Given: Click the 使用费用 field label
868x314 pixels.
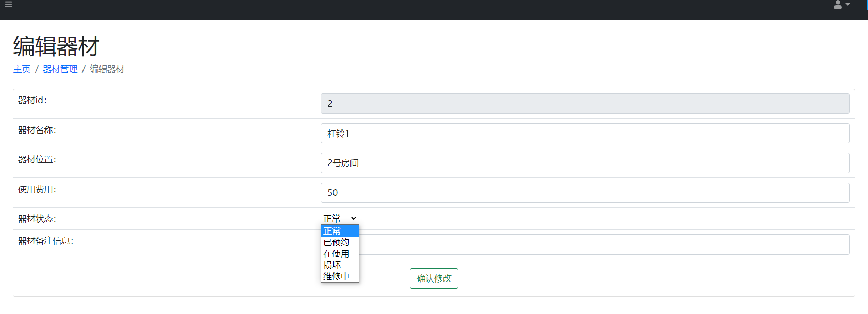Looking at the screenshot, I should [x=37, y=190].
